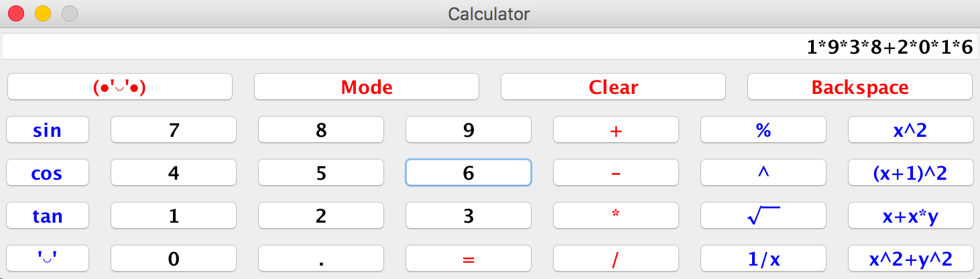The height and width of the screenshot is (279, 980).
Task: Focus the expression display field
Action: coord(490,47)
